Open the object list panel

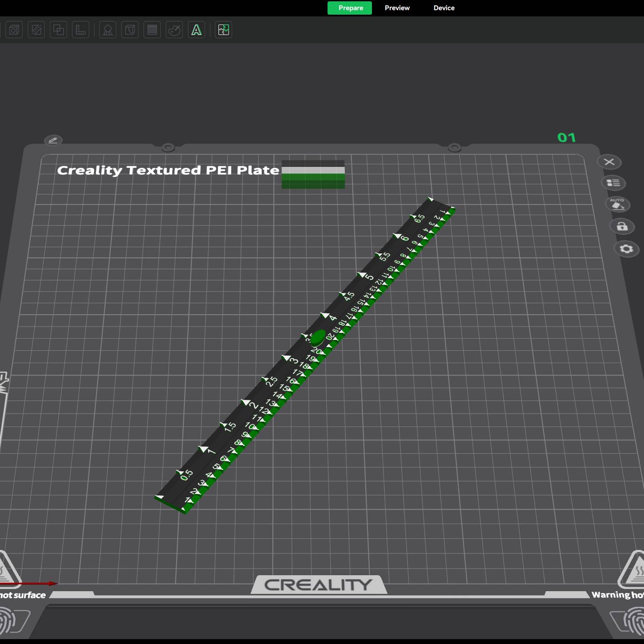[613, 183]
